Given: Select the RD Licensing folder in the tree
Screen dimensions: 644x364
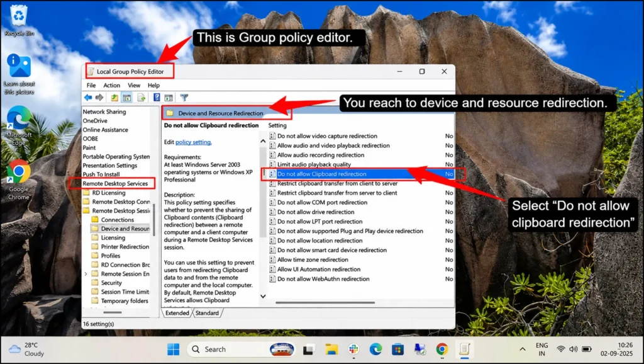Looking at the screenshot, I should coord(108,193).
